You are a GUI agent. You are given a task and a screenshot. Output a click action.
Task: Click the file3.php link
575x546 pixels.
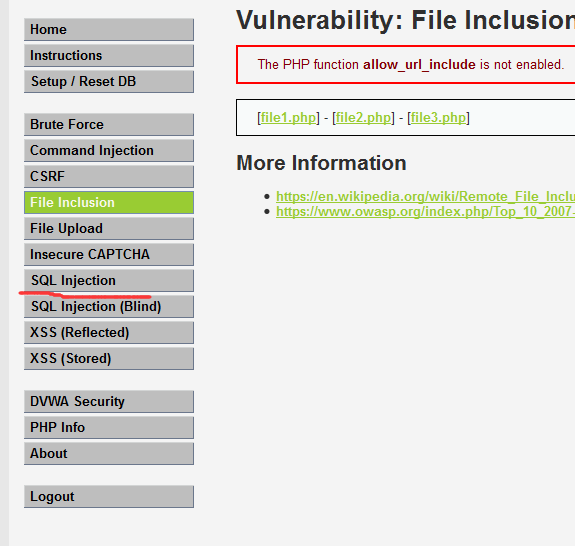[x=438, y=118]
